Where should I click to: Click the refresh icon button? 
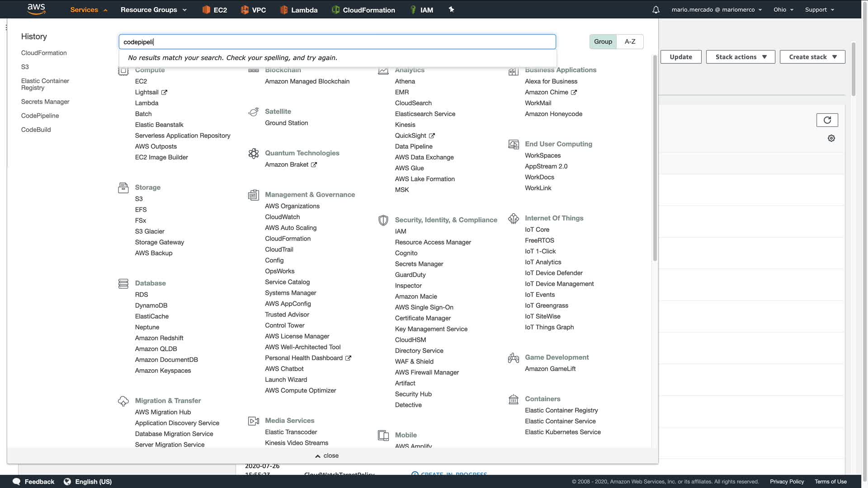pos(827,120)
